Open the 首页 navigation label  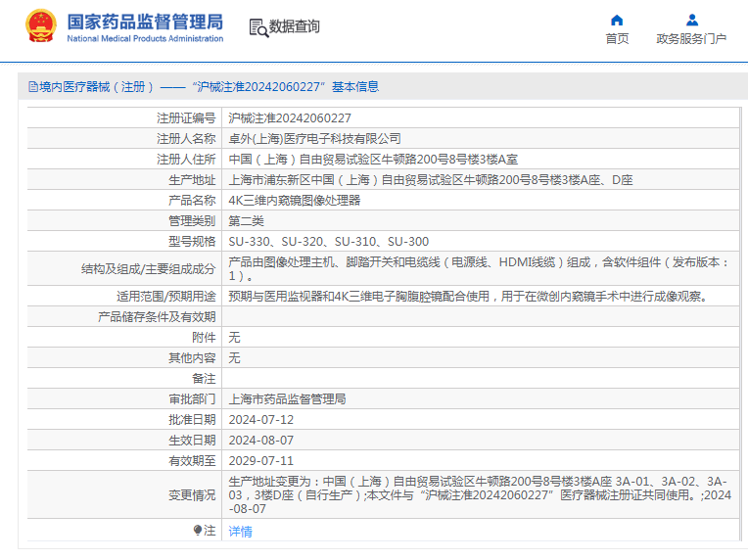(x=617, y=39)
